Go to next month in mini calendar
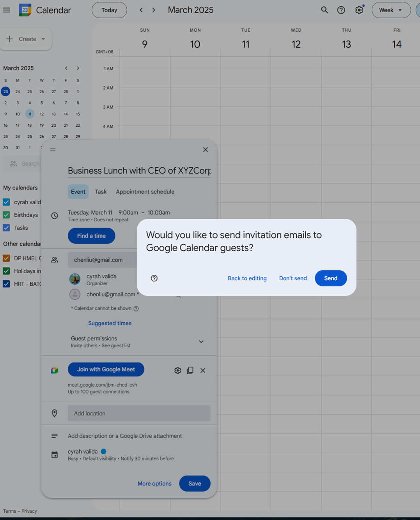The height and width of the screenshot is (520, 420). tap(78, 68)
